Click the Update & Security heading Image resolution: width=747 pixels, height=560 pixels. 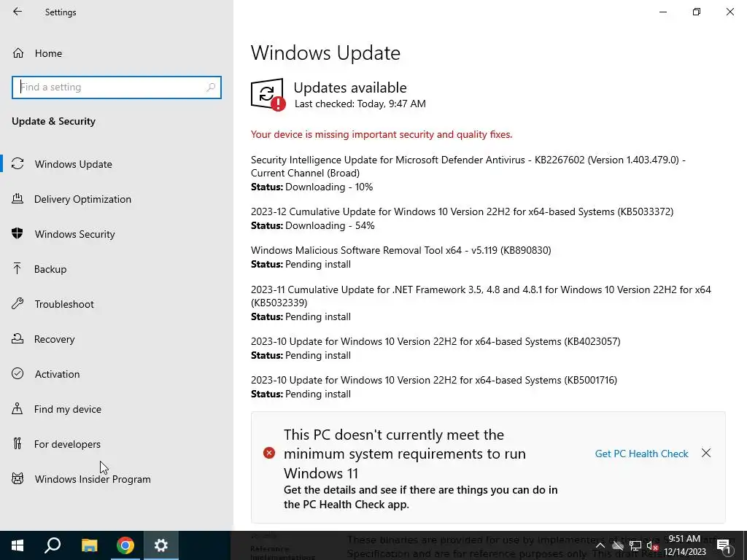pyautogui.click(x=53, y=121)
